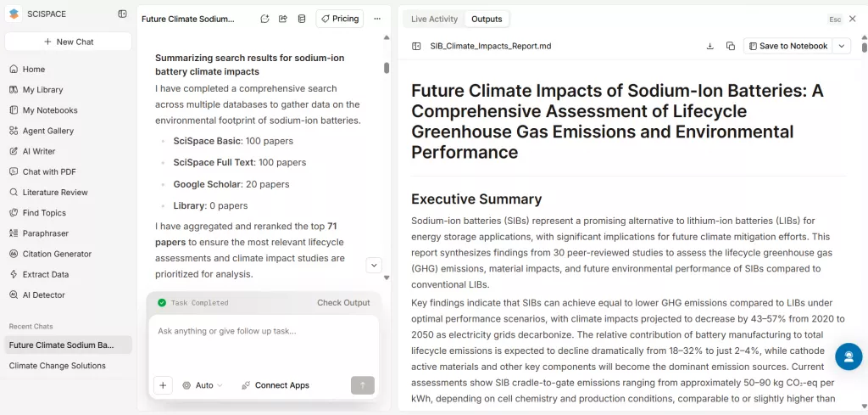Viewport: 868px width, 415px height.
Task: Click the Pricing button
Action: pos(339,19)
